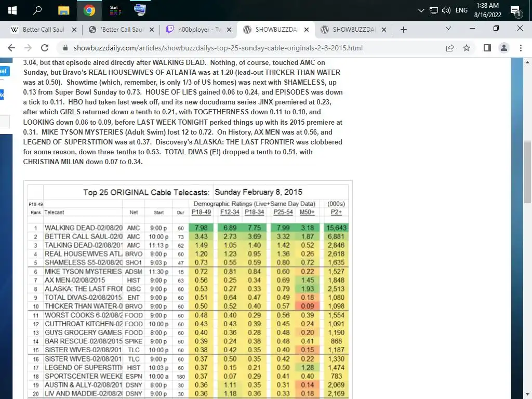This screenshot has width=532, height=399.
Task: Open the clock and calendar flyout
Action: (x=487, y=10)
